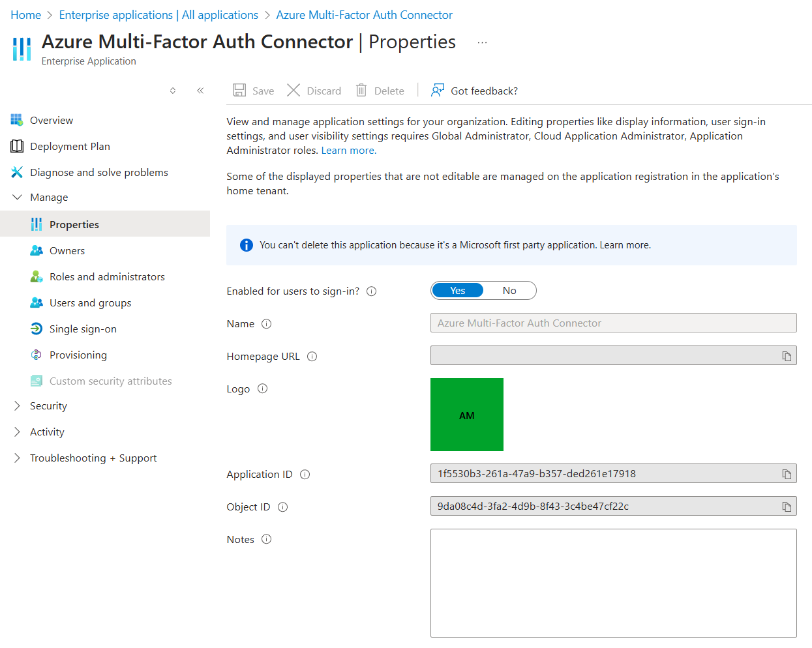Viewport: 812px width, 648px height.
Task: Click Azure Multi-Factor Auth Connector breadcrumb
Action: (x=364, y=15)
